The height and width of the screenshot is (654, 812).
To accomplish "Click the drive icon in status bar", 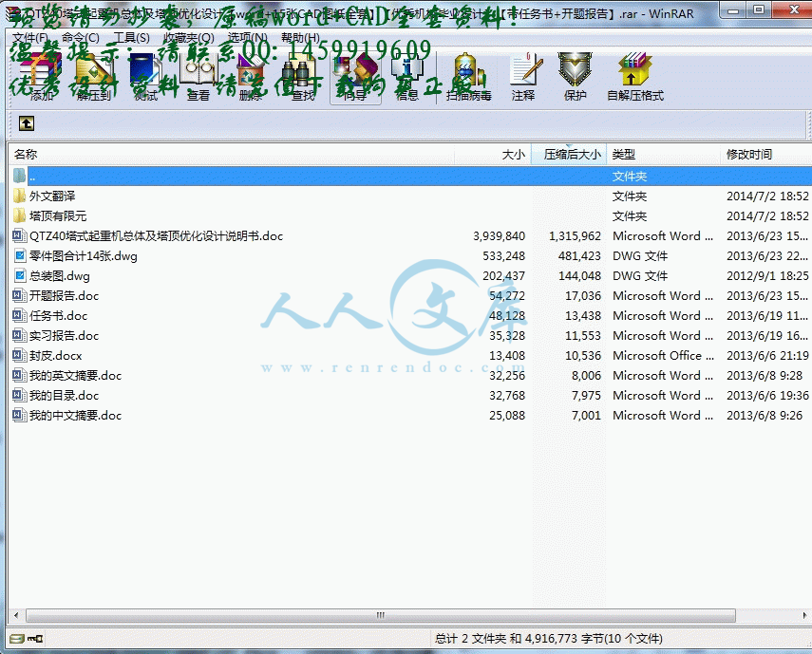I will [x=17, y=639].
